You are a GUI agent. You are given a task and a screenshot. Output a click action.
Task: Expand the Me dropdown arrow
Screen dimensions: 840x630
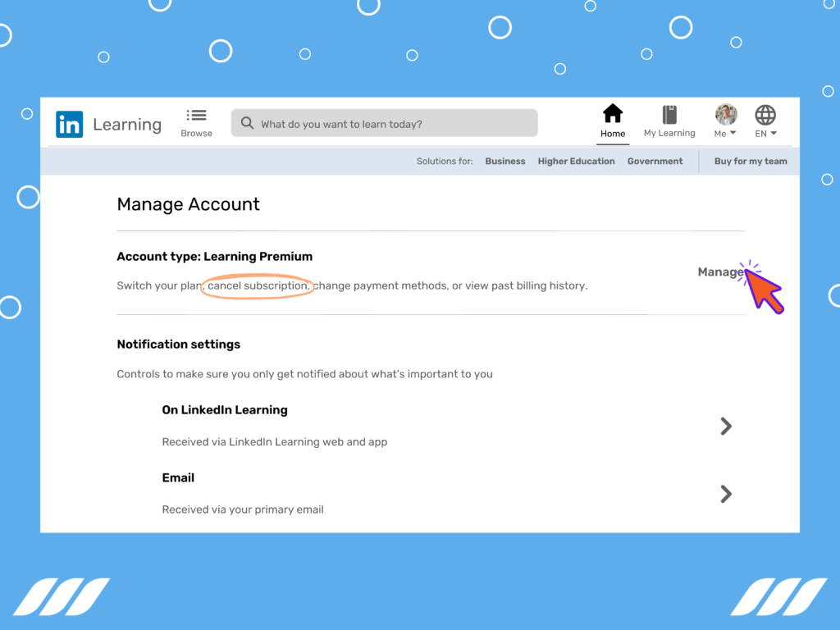[733, 133]
